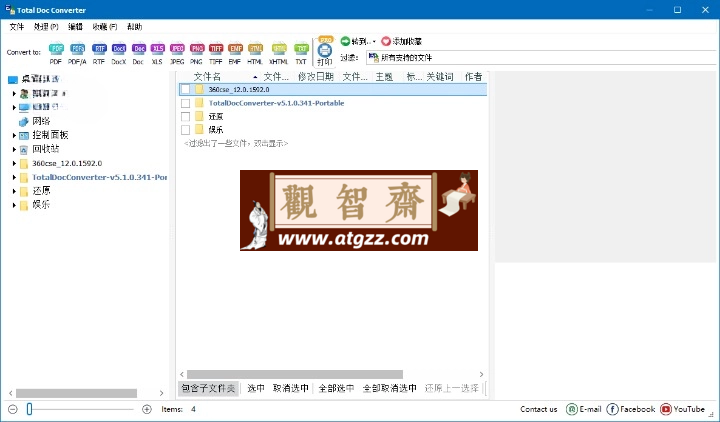Expand TotalDocConverter folder in tree
The image size is (720, 422).
(14, 177)
